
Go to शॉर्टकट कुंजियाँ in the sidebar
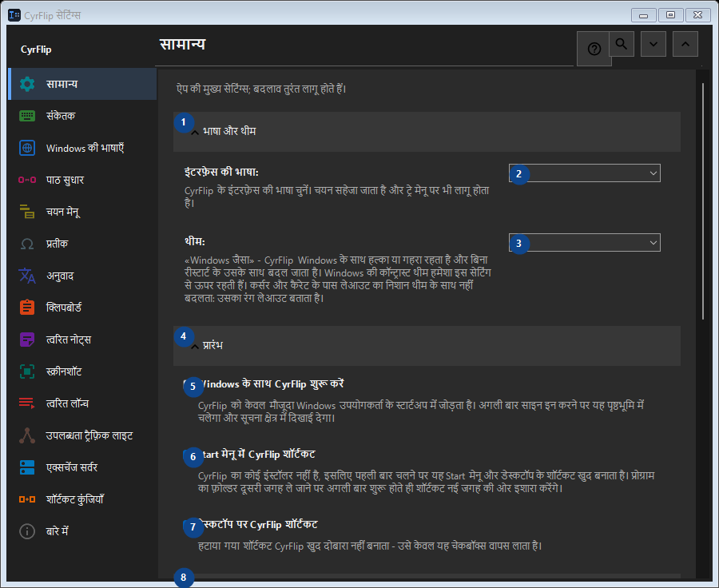(82, 499)
